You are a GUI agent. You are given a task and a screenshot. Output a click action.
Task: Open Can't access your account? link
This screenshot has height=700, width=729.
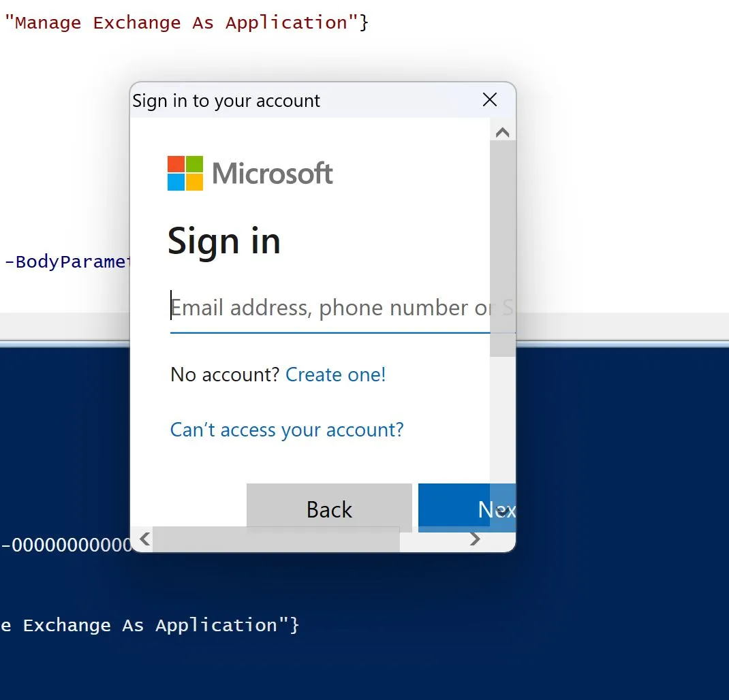click(287, 430)
